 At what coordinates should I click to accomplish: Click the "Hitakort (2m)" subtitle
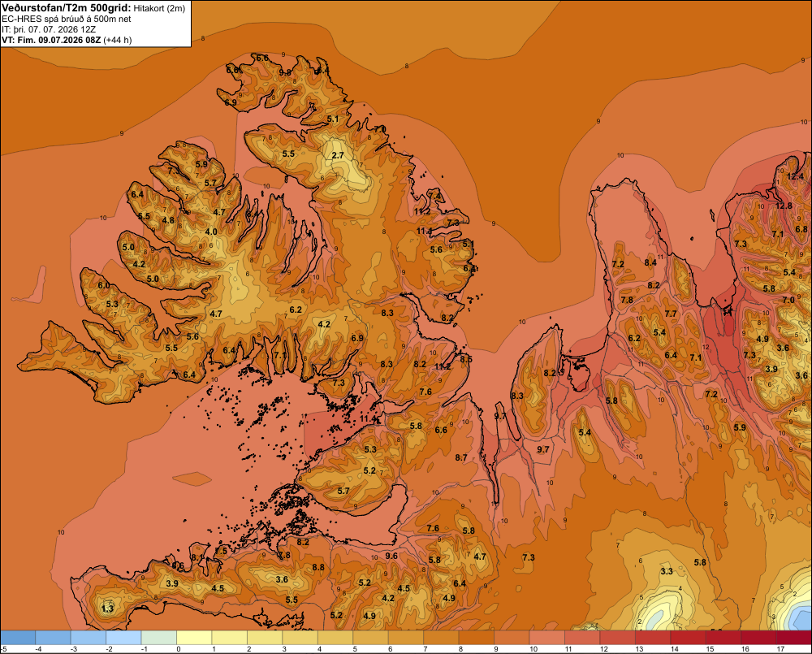point(159,8)
